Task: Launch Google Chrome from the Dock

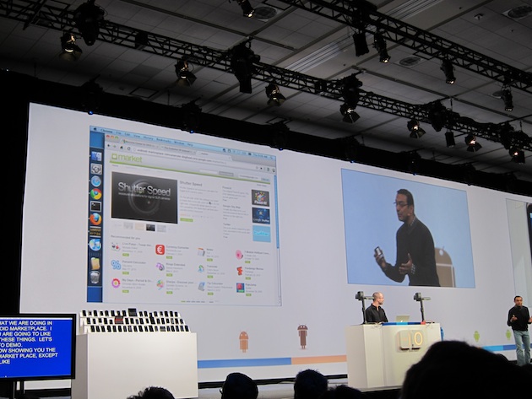Action: point(96,194)
